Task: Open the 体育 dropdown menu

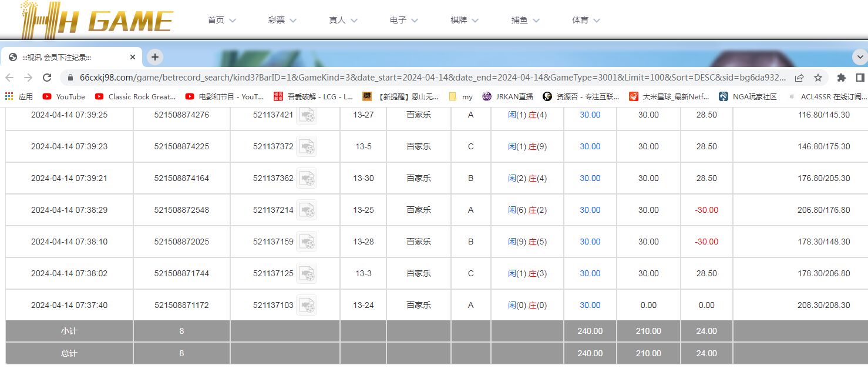Action: coord(586,20)
